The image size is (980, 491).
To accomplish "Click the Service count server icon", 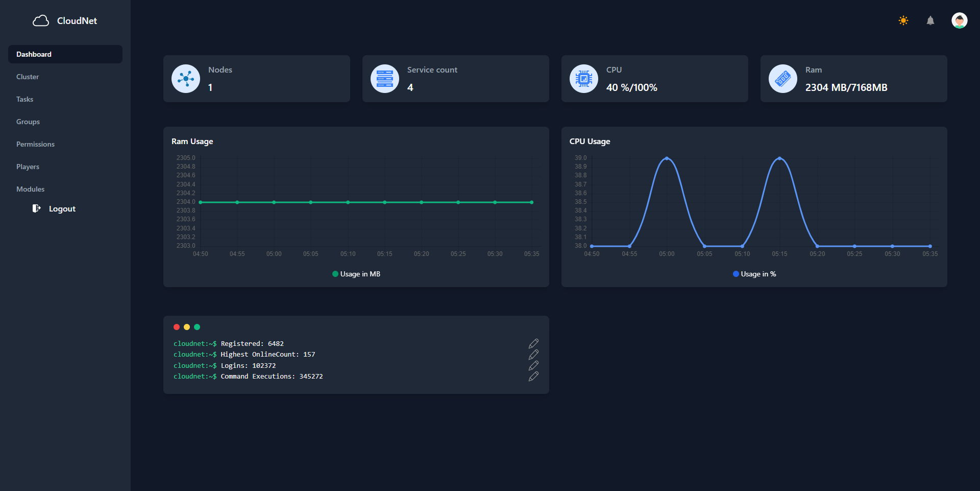I will 384,78.
